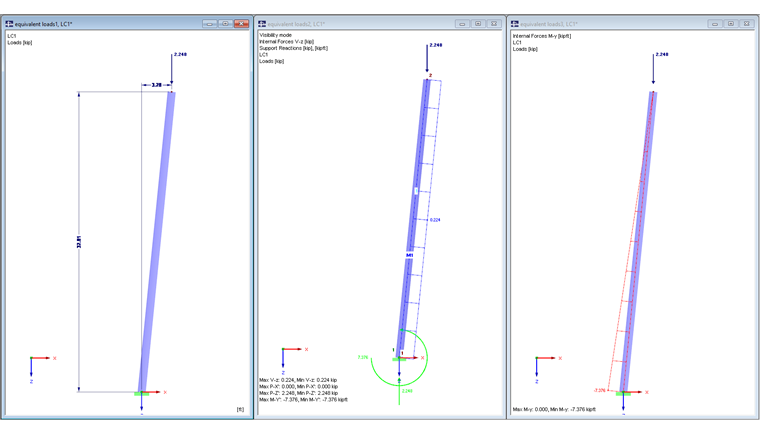Select the green support symbol in loads3 window
The width and height of the screenshot is (760, 435).
[623, 394]
